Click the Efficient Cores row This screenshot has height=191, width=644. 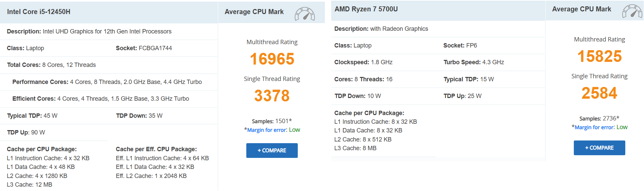pyautogui.click(x=101, y=99)
